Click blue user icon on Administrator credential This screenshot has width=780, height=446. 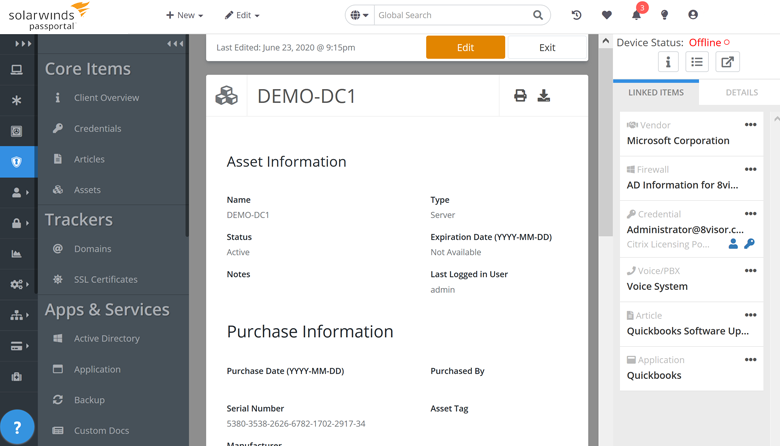coord(733,244)
